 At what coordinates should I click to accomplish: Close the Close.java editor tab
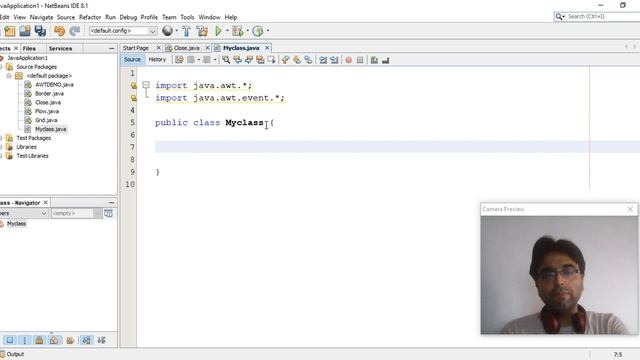[207, 48]
